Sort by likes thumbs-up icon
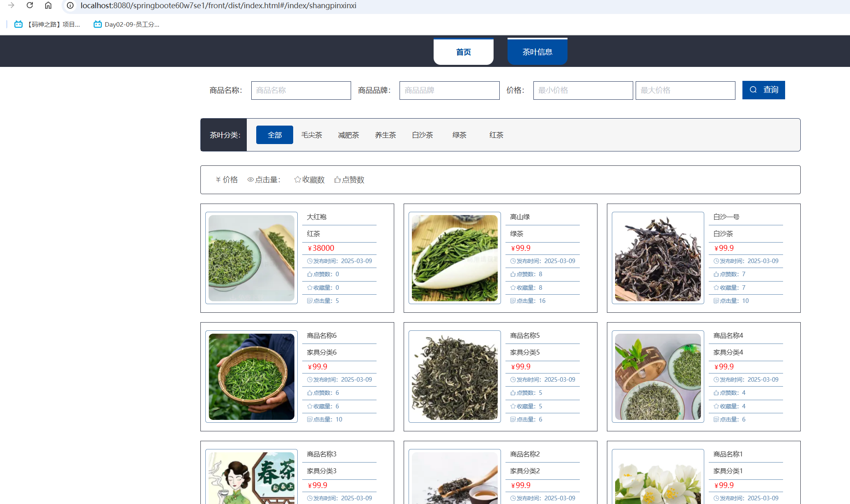 [x=337, y=180]
